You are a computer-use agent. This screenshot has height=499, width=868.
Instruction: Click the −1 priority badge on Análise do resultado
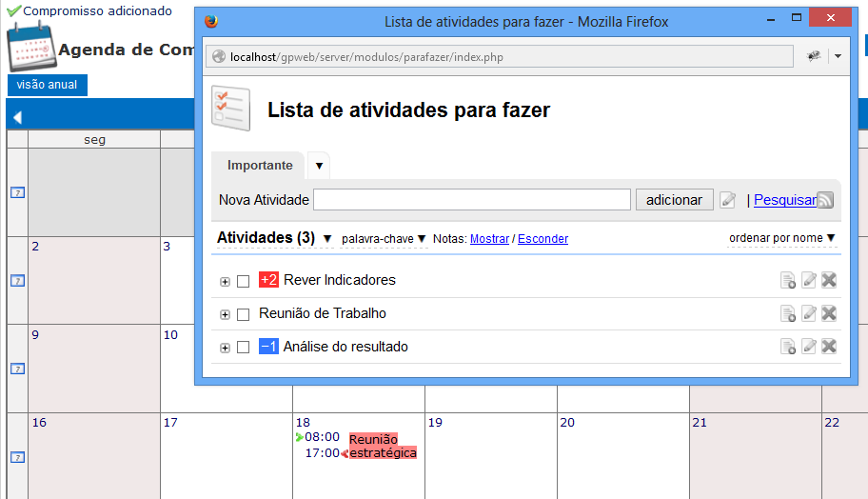click(268, 346)
